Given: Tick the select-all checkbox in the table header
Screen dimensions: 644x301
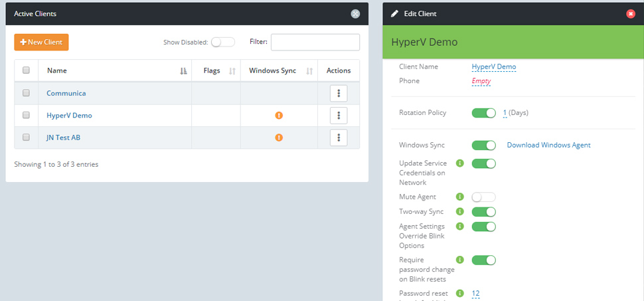Looking at the screenshot, I should pyautogui.click(x=27, y=70).
